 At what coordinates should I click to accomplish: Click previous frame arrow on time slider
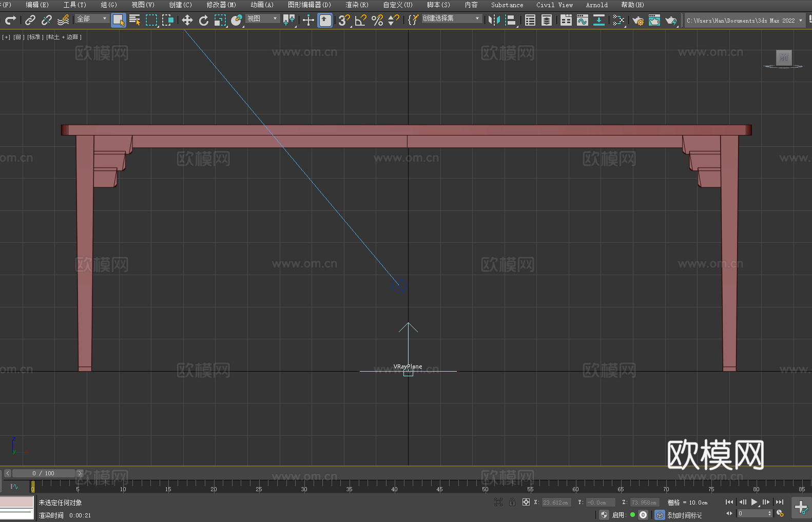coord(8,473)
